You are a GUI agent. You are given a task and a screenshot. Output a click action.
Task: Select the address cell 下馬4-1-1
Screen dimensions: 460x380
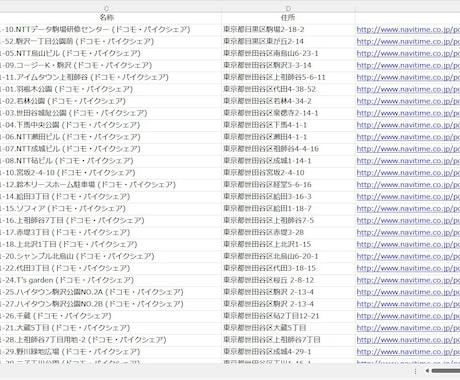point(288,125)
